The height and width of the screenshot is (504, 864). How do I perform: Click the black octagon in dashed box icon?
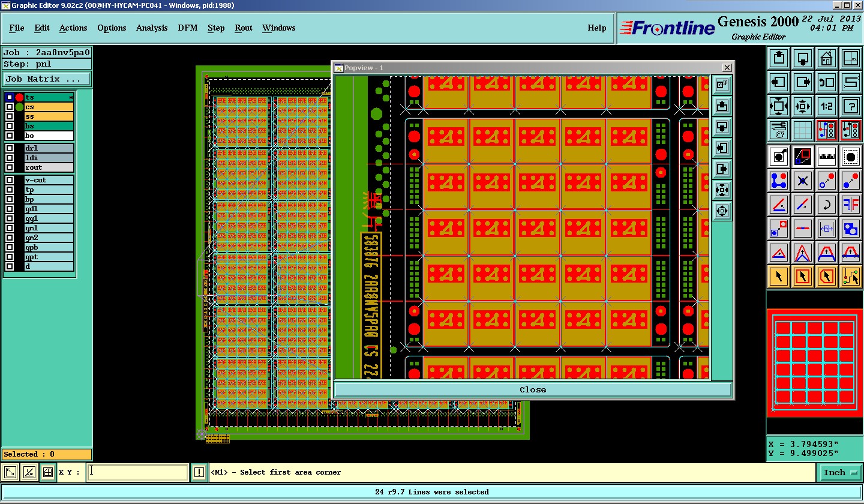851,157
